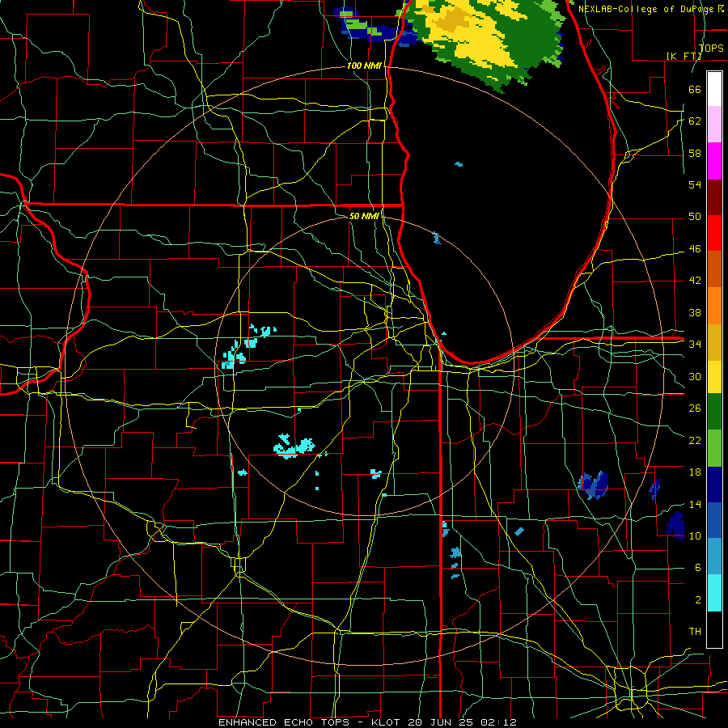This screenshot has height=728, width=728.
Task: Click the 26 scale value
Action: [x=695, y=408]
